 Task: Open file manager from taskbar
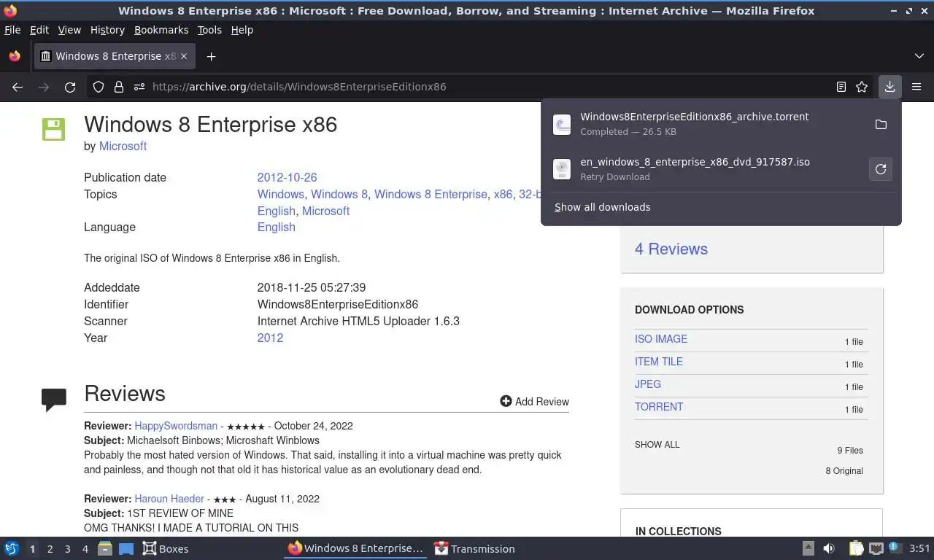[x=105, y=549]
